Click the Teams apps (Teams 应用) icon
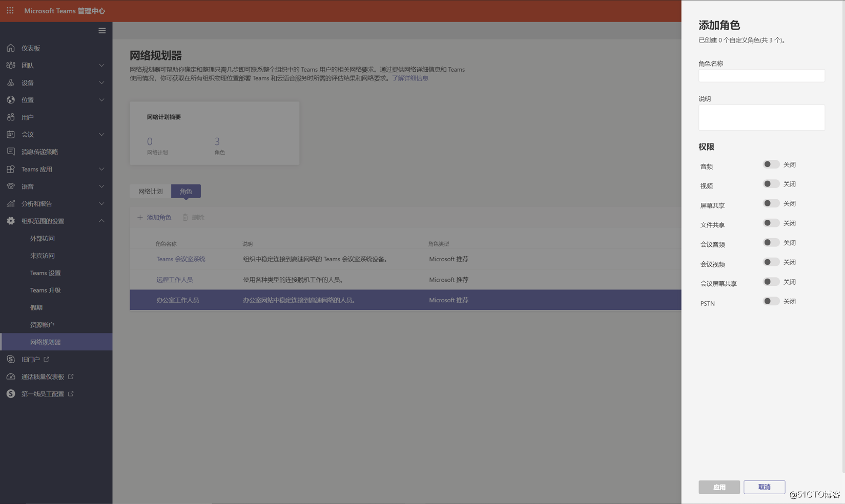The width and height of the screenshot is (845, 504). (11, 169)
